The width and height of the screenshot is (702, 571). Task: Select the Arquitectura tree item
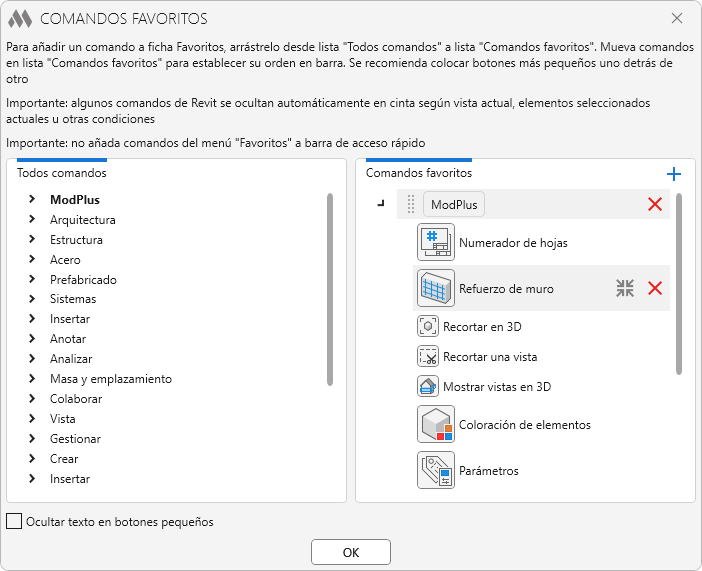pos(83,219)
